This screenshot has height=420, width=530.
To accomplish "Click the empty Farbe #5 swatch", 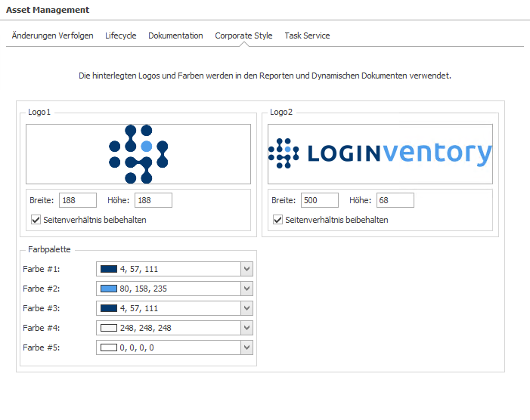I will click(109, 347).
